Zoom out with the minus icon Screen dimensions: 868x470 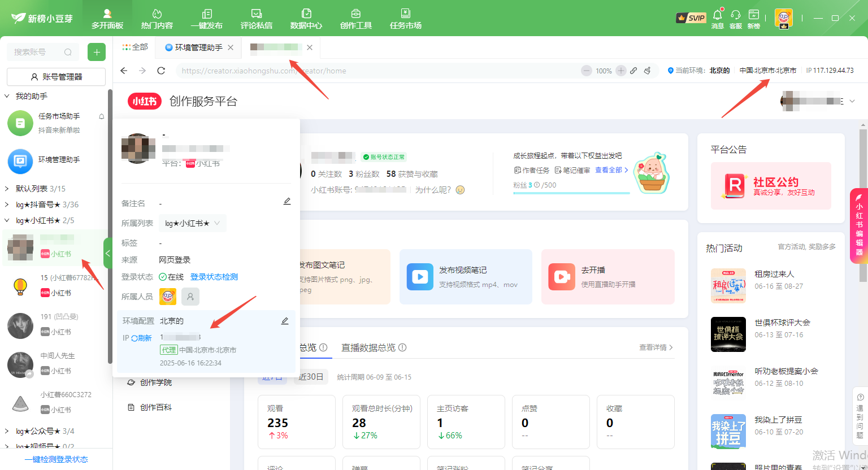(x=587, y=71)
